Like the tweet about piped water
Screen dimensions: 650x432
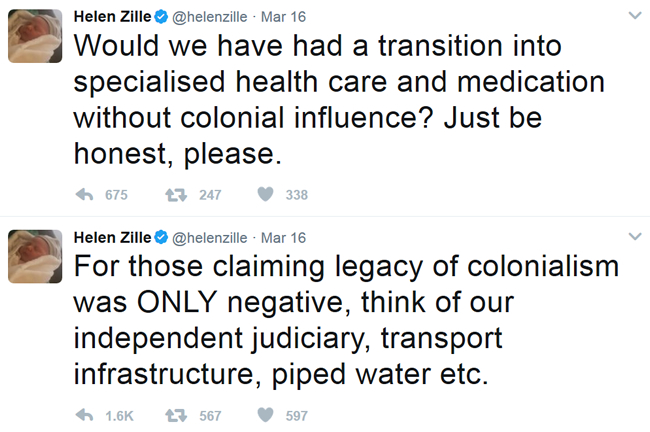click(265, 415)
